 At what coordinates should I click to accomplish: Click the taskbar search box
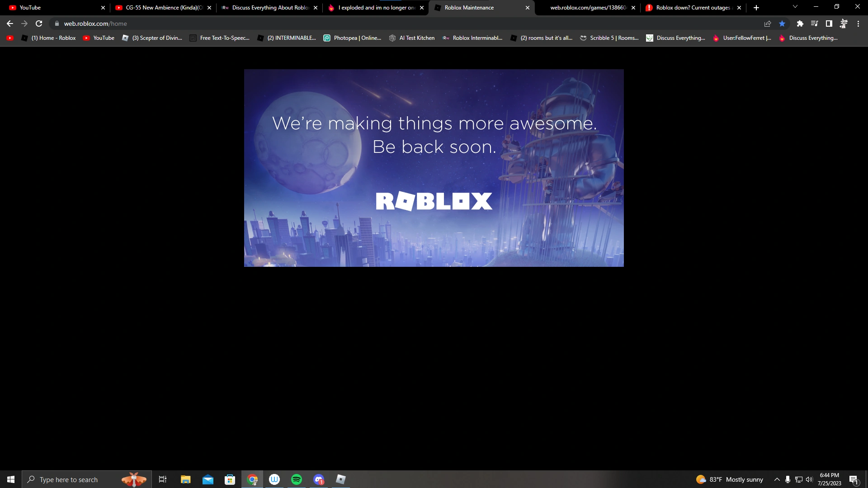[87, 479]
